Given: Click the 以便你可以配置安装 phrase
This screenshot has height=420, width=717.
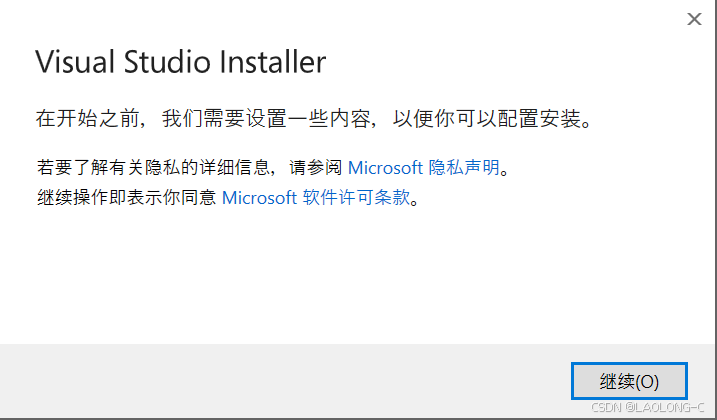Looking at the screenshot, I should pos(487,118).
